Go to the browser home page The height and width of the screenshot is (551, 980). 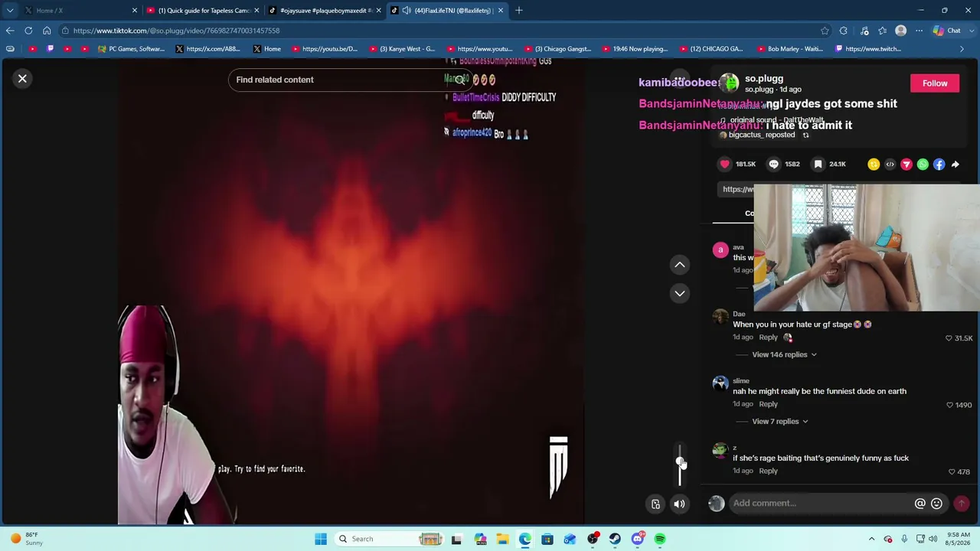point(47,31)
